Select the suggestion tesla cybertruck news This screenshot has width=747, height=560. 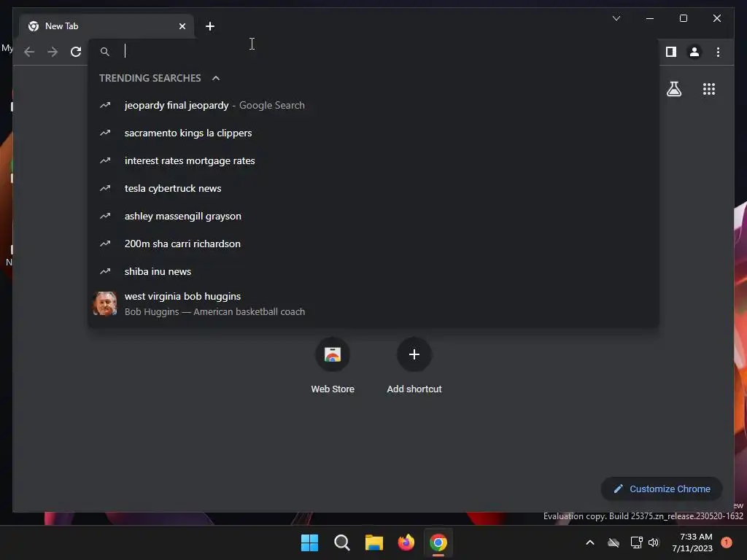(x=373, y=188)
